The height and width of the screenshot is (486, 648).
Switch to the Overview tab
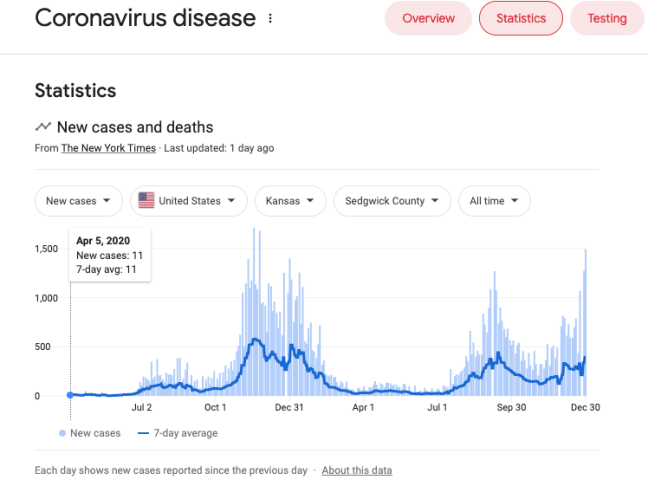(428, 19)
